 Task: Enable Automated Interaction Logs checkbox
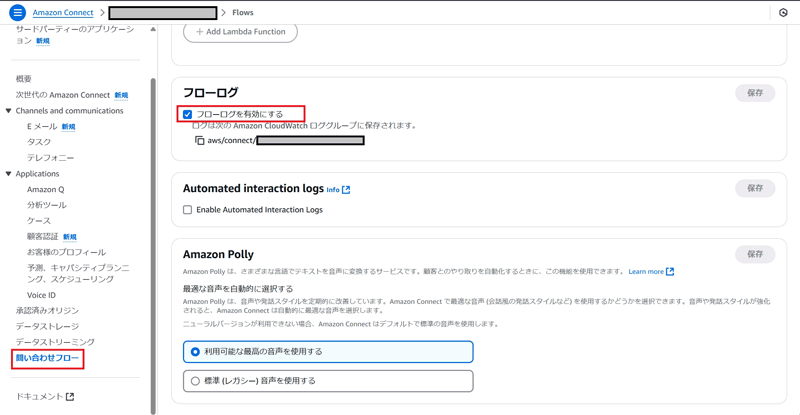point(188,210)
